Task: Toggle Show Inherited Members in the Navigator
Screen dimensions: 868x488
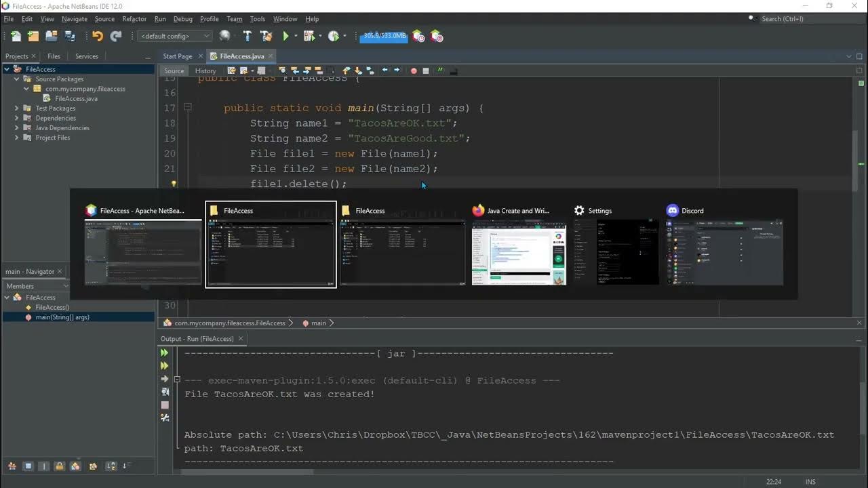Action: [x=12, y=466]
